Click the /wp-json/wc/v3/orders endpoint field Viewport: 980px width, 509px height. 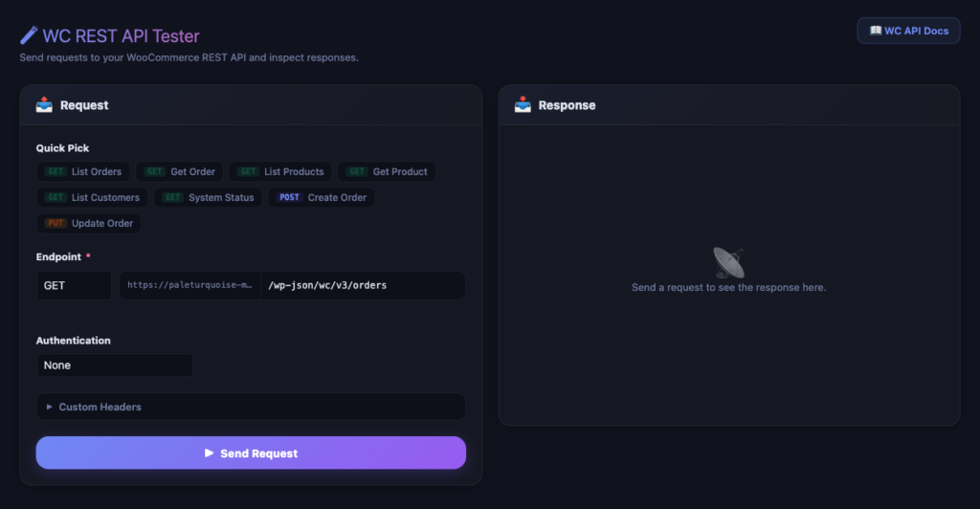tap(363, 285)
